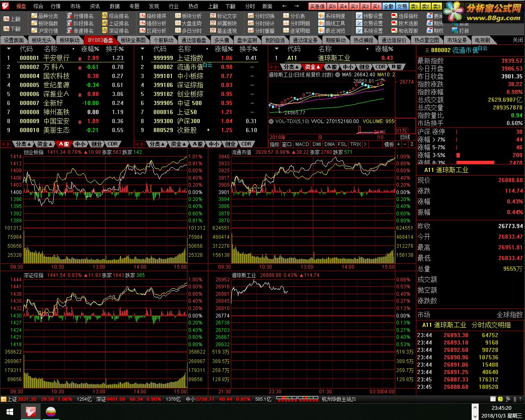Open 系统测速 toolbar item
This screenshot has height=420, width=525.
(332, 16)
